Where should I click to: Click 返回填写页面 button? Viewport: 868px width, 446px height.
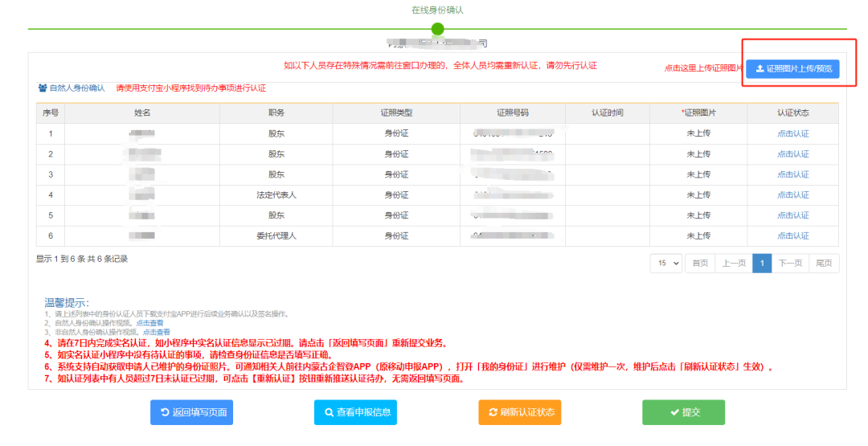tap(191, 412)
